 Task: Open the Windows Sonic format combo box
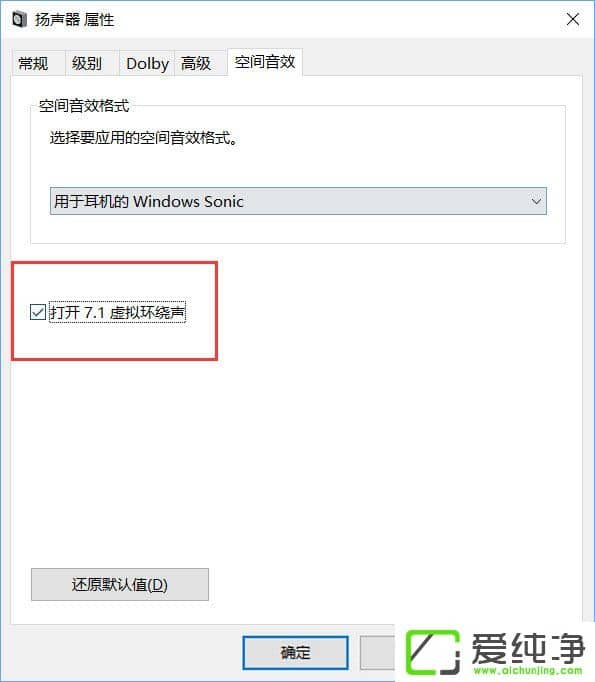click(298, 201)
